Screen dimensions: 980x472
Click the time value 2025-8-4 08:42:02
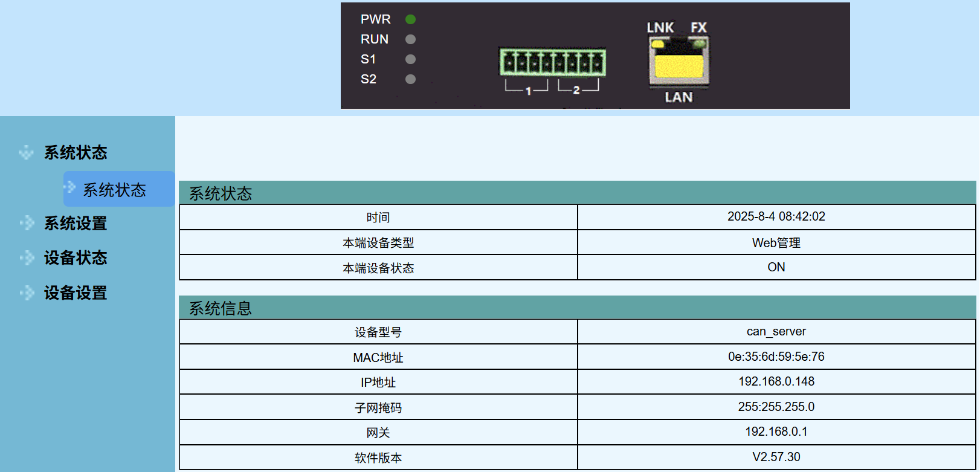pyautogui.click(x=776, y=216)
